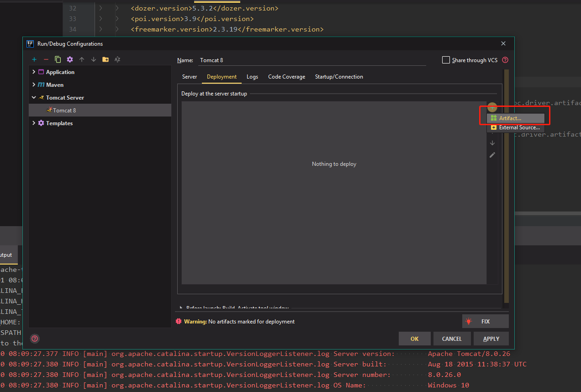Image resolution: width=581 pixels, height=392 pixels.
Task: Remove the selected configuration with minus icon
Action: (x=46, y=59)
